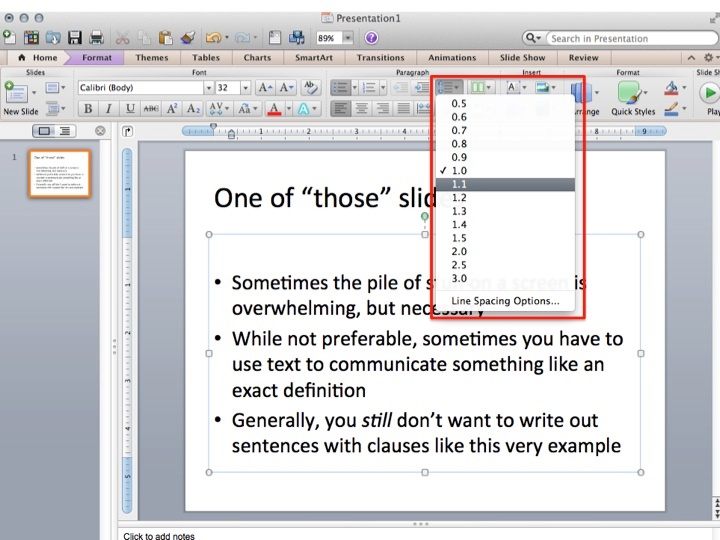Apply Superscript formatting
720x540 pixels.
(172, 109)
